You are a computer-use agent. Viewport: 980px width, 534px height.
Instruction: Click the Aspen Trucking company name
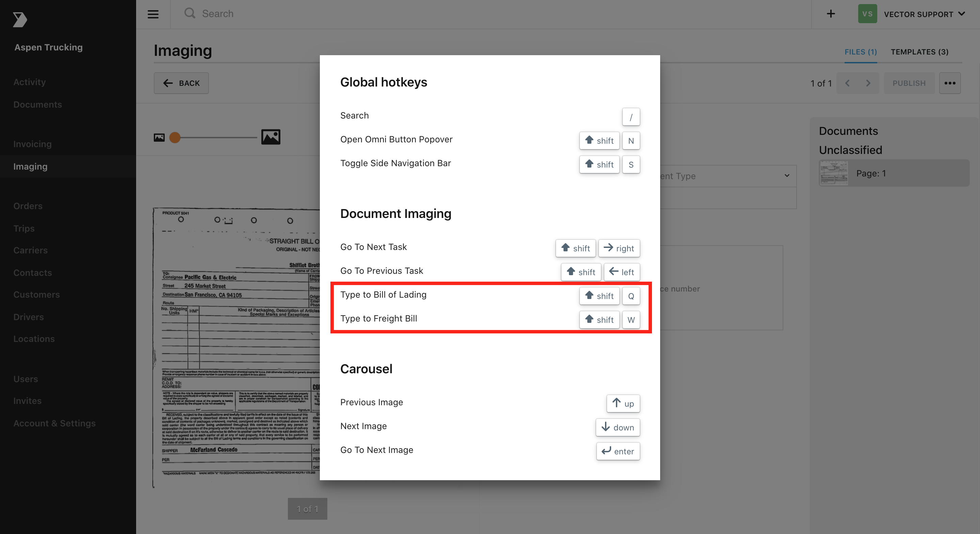click(x=48, y=47)
